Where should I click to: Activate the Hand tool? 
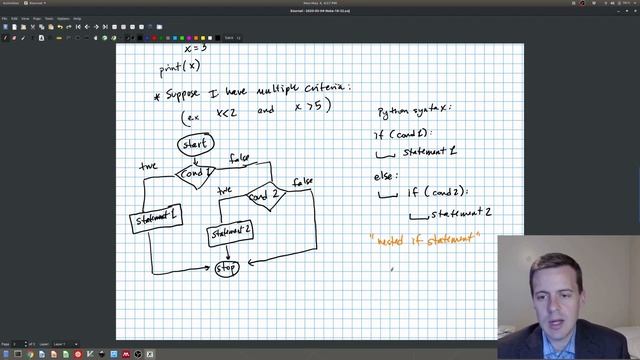96,38
